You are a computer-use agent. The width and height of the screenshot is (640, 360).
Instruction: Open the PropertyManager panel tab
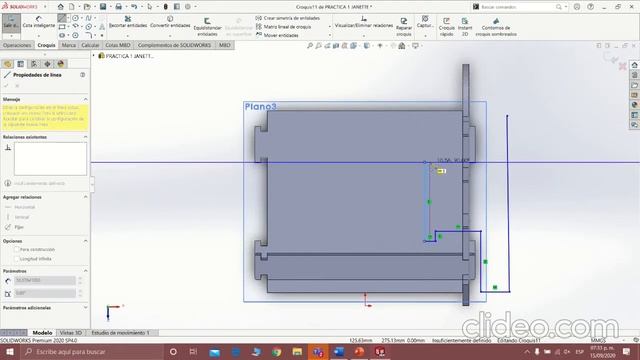(x=20, y=64)
